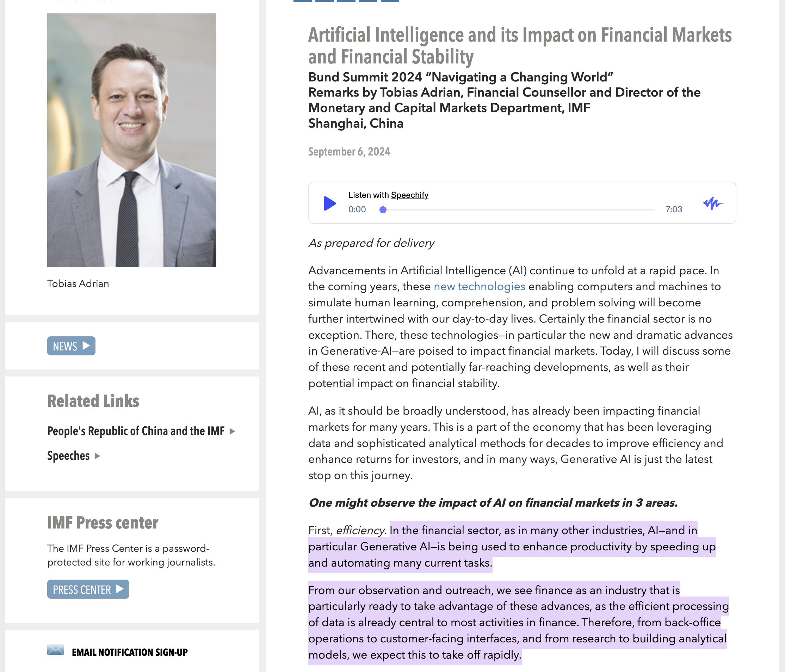The height and width of the screenshot is (672, 785).
Task: Play the Speechify audio narration
Action: [330, 203]
